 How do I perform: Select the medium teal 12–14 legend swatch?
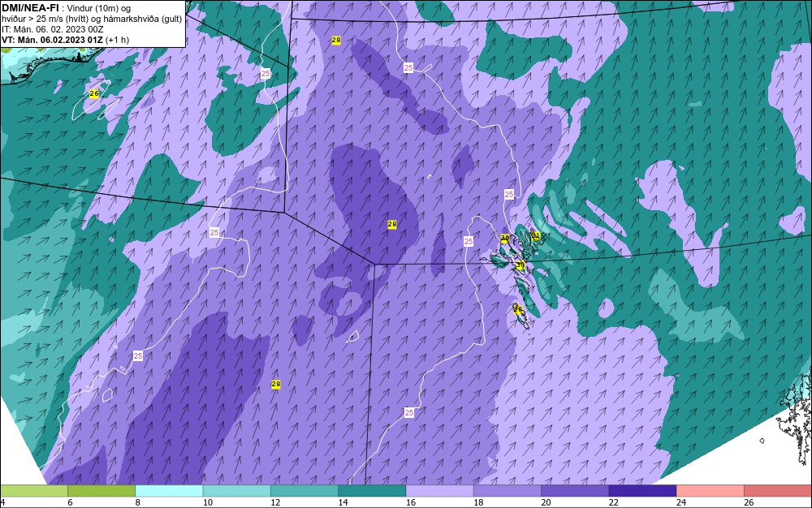(304, 491)
